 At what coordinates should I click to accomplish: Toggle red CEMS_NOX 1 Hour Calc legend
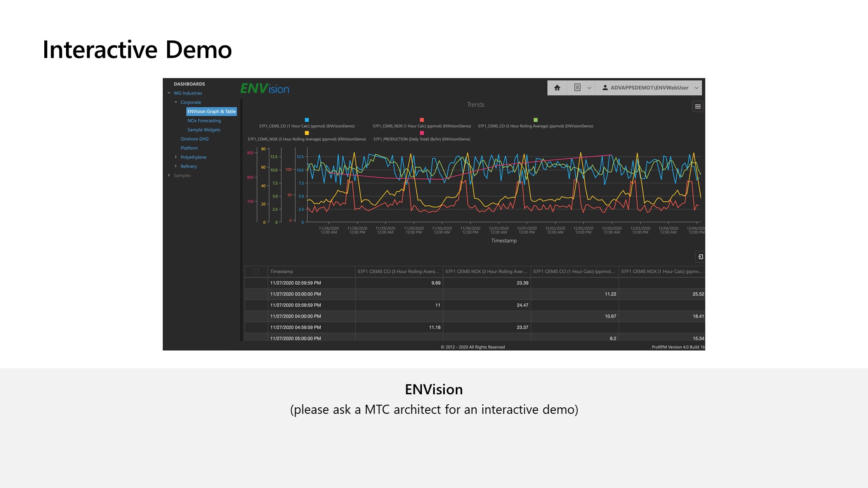(421, 120)
